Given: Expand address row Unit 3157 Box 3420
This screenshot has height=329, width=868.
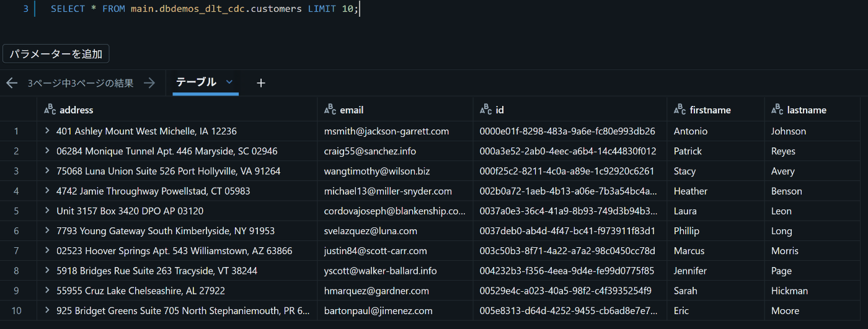Looking at the screenshot, I should (x=47, y=211).
